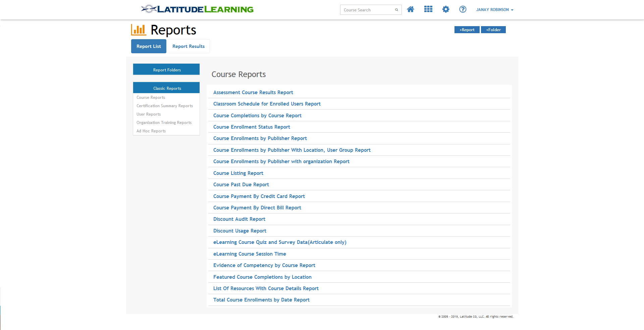Screen dimensions: 644x330
Task: Open help using the question mark icon
Action: coord(463,9)
